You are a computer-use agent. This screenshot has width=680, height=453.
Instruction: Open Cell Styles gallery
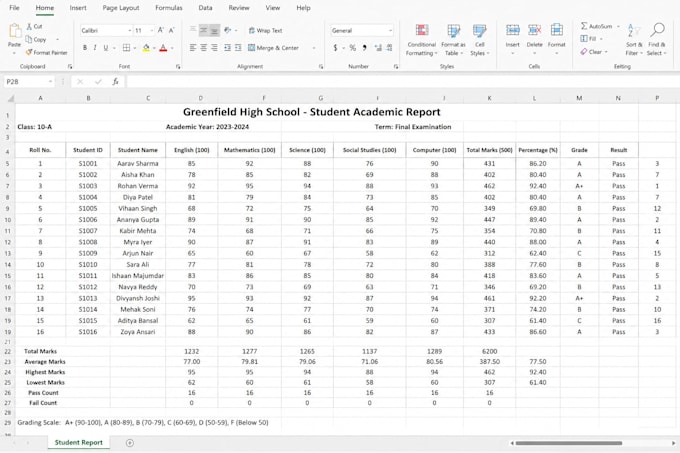[479, 40]
